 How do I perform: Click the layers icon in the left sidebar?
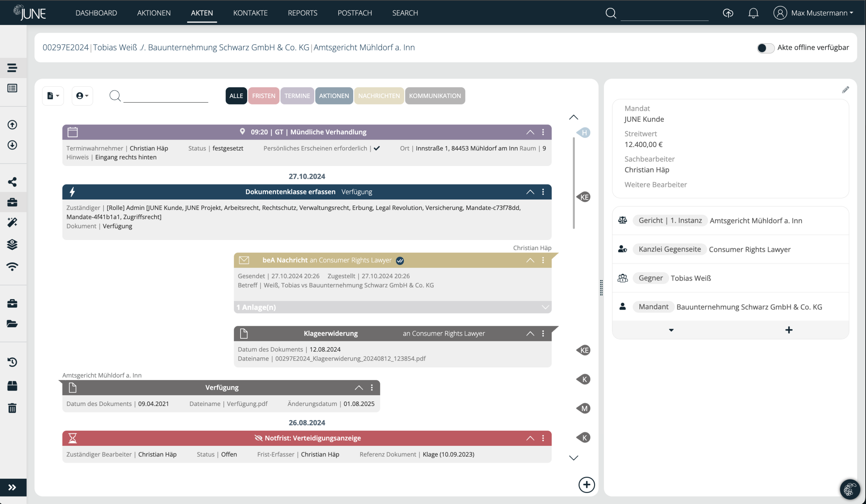(x=13, y=244)
